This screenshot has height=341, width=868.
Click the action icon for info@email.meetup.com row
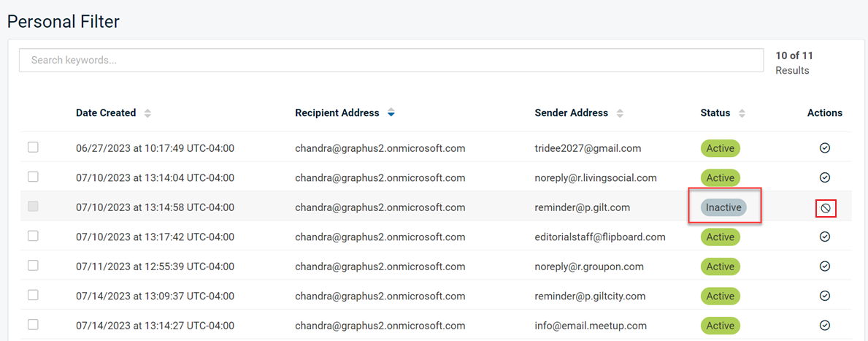(824, 325)
